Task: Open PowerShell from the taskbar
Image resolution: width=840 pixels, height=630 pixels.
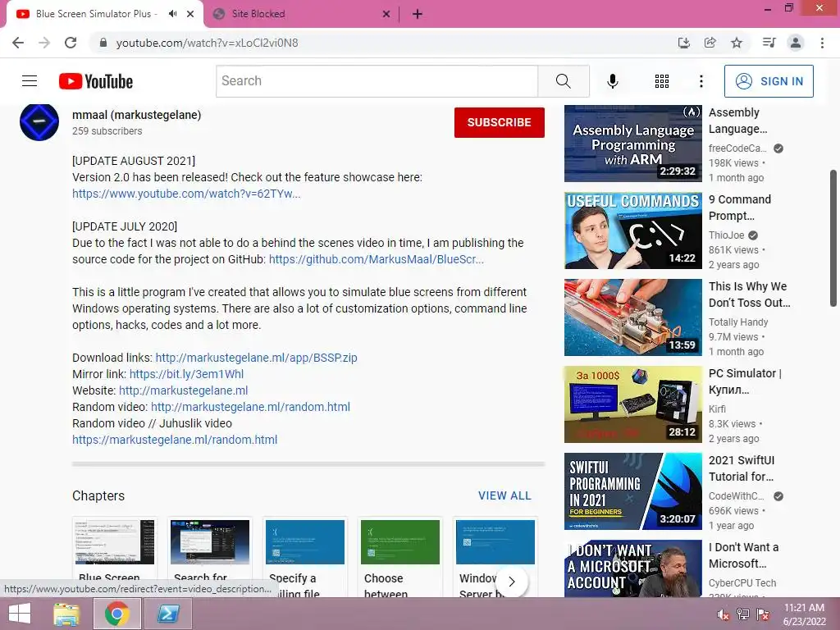Action: point(167,614)
